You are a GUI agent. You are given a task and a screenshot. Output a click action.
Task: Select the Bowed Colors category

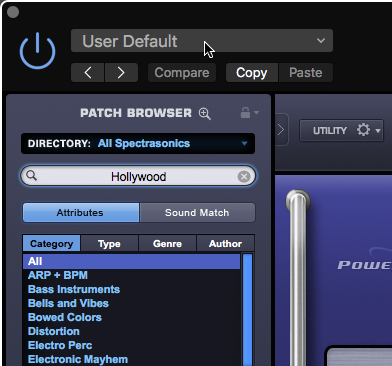click(131, 317)
